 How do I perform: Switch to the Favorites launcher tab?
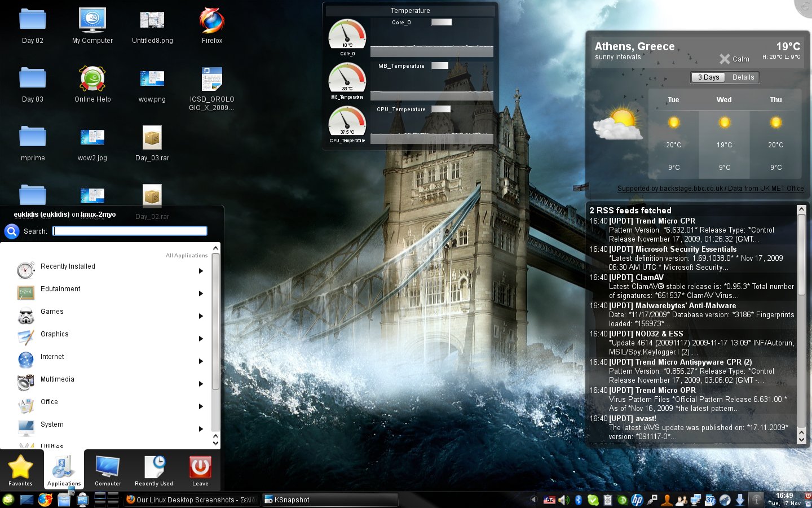point(20,470)
